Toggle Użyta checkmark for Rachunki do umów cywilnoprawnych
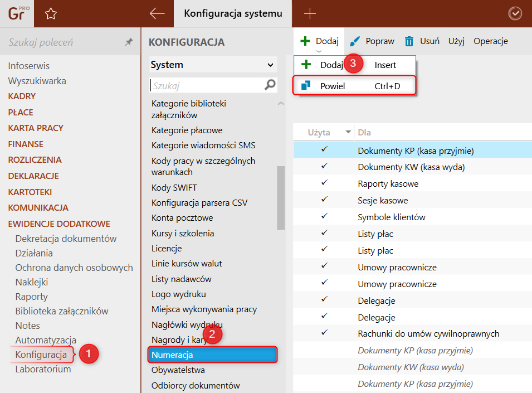532x393 pixels. tap(324, 333)
